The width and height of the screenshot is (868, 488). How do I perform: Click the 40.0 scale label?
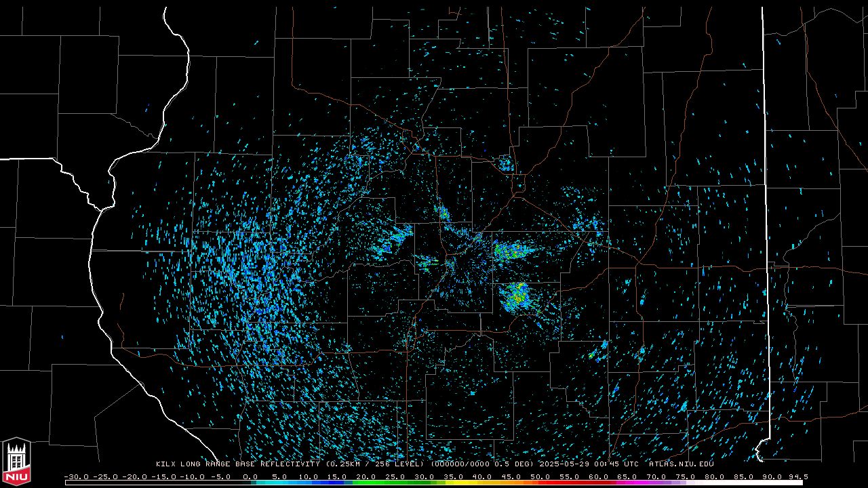click(x=483, y=477)
